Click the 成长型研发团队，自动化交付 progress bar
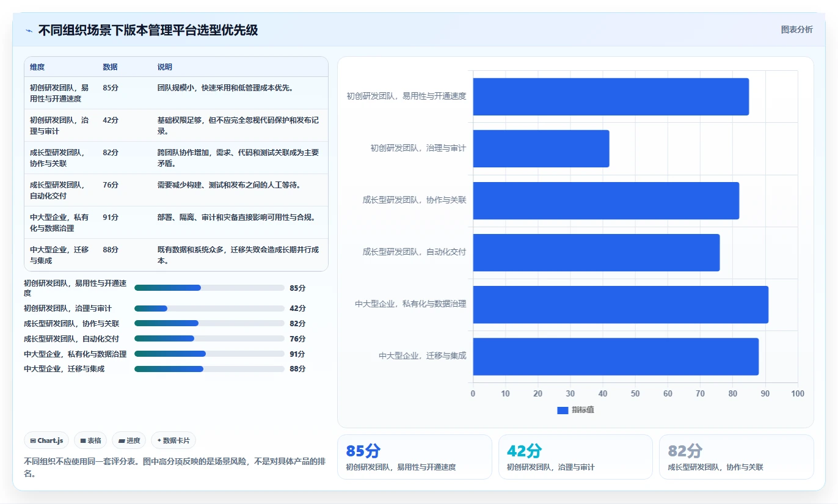 pos(209,338)
